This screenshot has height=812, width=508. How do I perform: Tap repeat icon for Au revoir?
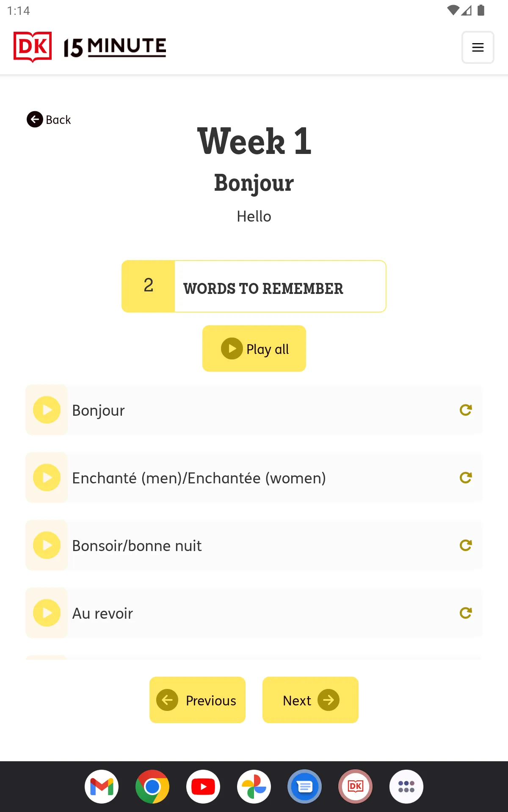coord(466,613)
